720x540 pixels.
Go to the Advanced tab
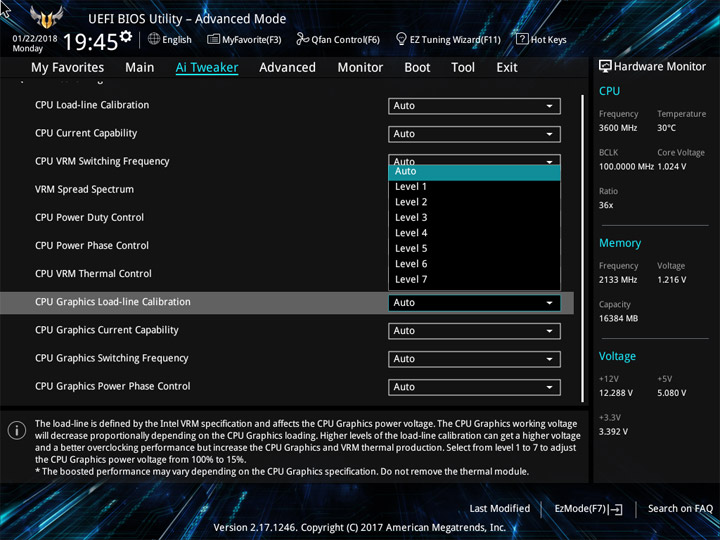[x=287, y=68]
